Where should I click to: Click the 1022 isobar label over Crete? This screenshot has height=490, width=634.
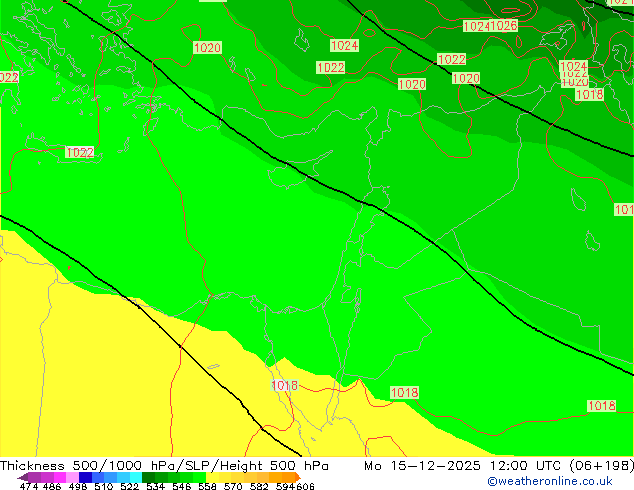tap(80, 152)
